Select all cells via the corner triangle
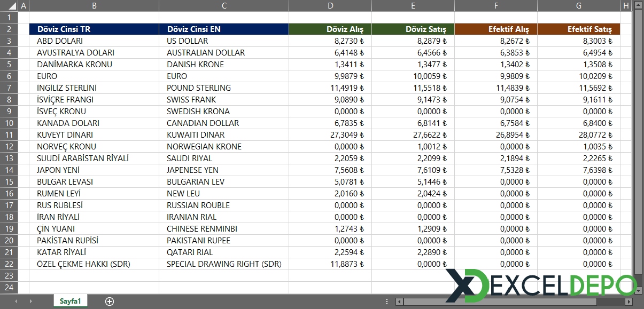Image resolution: width=644 pixels, height=309 pixels. pyautogui.click(x=9, y=6)
